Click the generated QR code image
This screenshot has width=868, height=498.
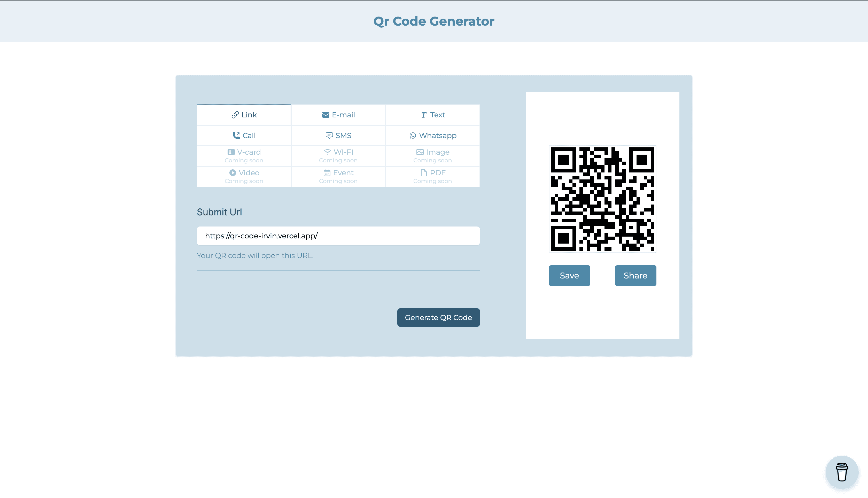(602, 199)
